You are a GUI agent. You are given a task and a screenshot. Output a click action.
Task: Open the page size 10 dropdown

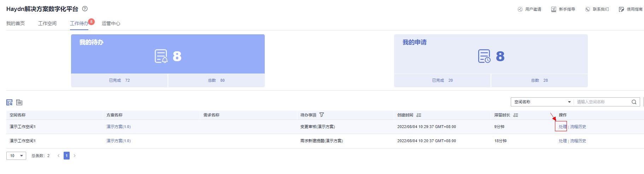[x=16, y=156]
